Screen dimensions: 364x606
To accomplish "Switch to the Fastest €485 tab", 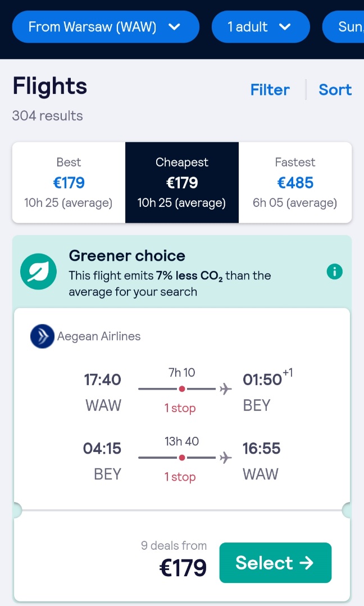I will [x=295, y=182].
